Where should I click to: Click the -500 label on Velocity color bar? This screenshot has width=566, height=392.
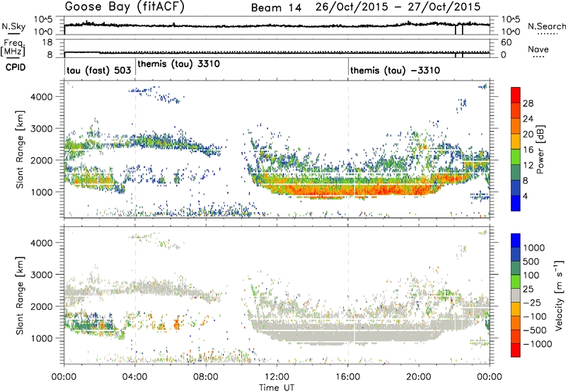(535, 330)
